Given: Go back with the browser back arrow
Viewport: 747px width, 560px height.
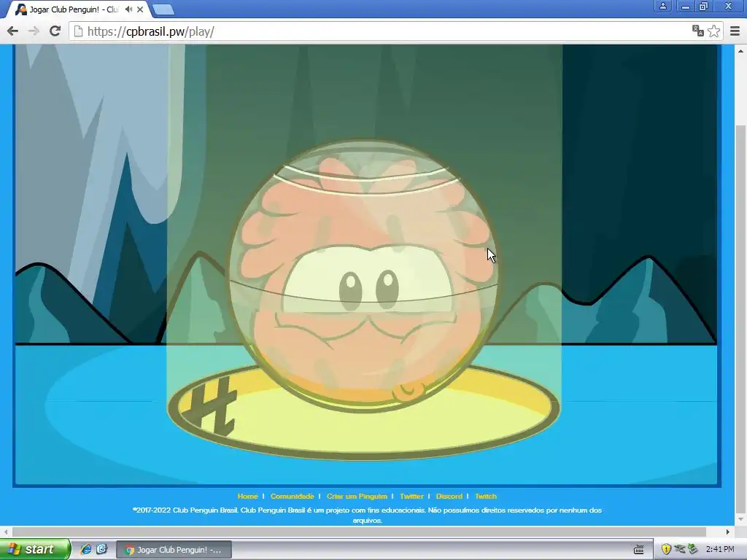Looking at the screenshot, I should [13, 31].
